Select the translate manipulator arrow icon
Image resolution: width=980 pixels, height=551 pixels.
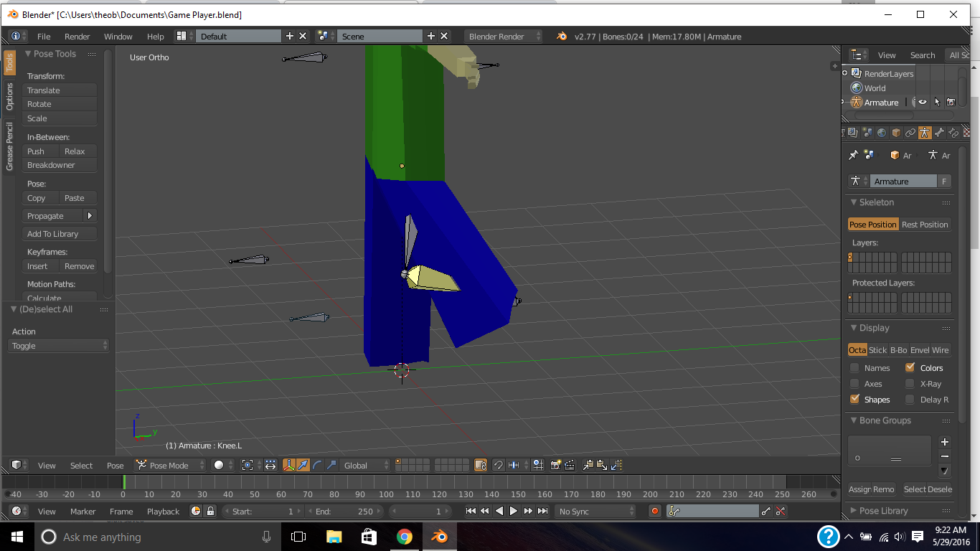click(303, 465)
